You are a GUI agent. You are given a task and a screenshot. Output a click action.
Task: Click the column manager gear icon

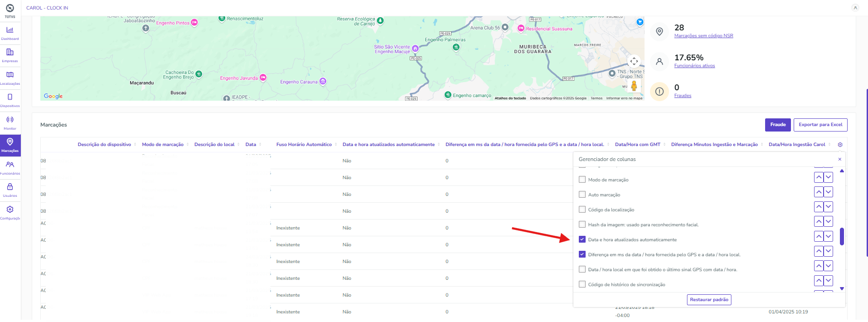(840, 145)
